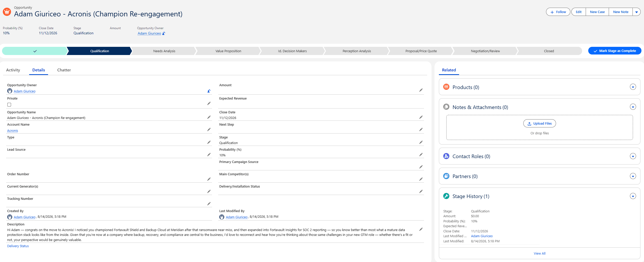644x262 pixels.
Task: Edit the Private field pencil icon
Action: click(209, 103)
